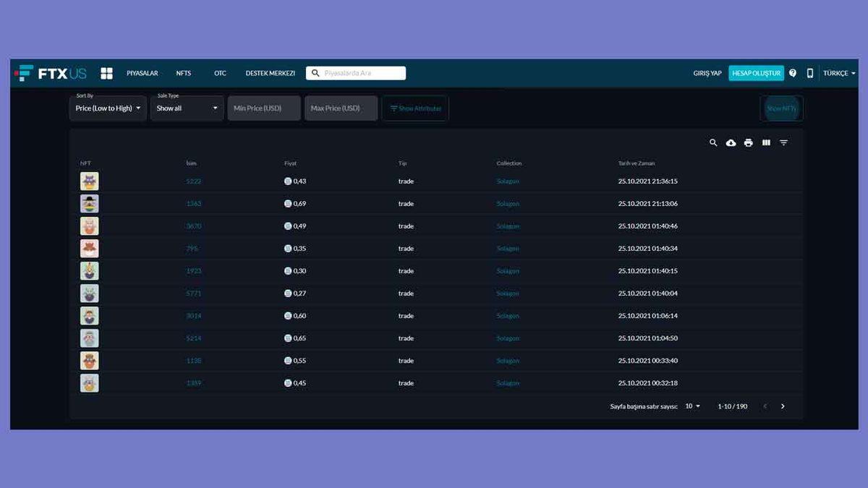868x488 pixels.
Task: Select the NFTS menu item
Action: click(184, 73)
